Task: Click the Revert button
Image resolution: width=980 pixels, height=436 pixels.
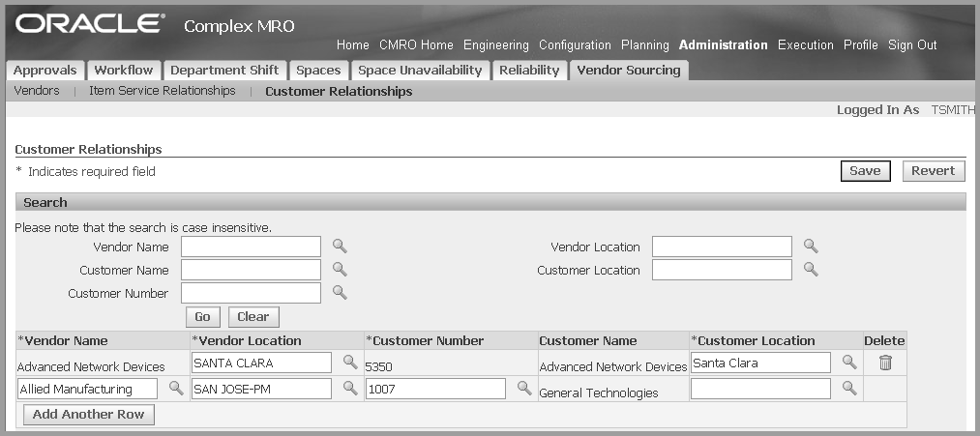Action: (934, 171)
